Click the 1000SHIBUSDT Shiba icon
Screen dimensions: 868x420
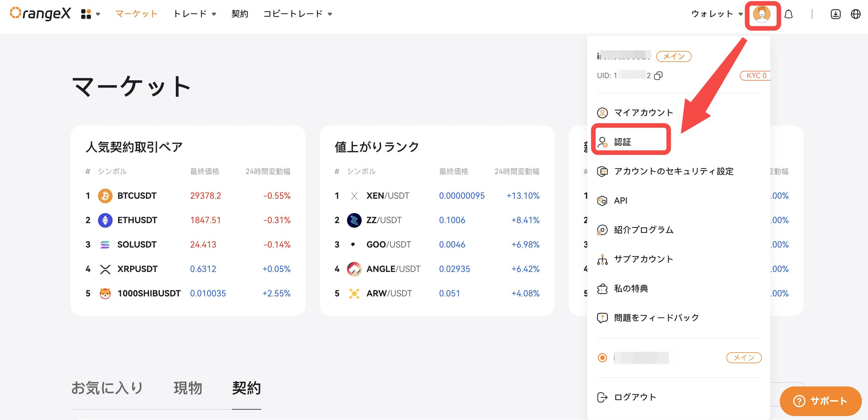(x=105, y=293)
